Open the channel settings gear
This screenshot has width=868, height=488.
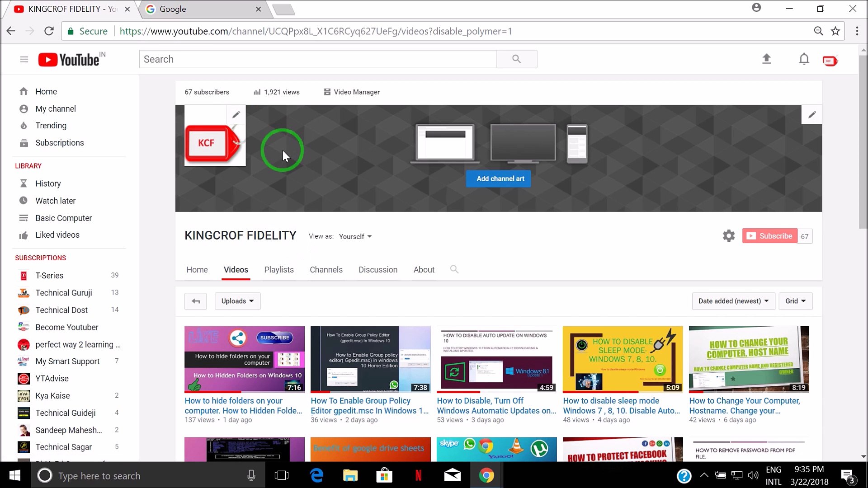pyautogui.click(x=729, y=235)
